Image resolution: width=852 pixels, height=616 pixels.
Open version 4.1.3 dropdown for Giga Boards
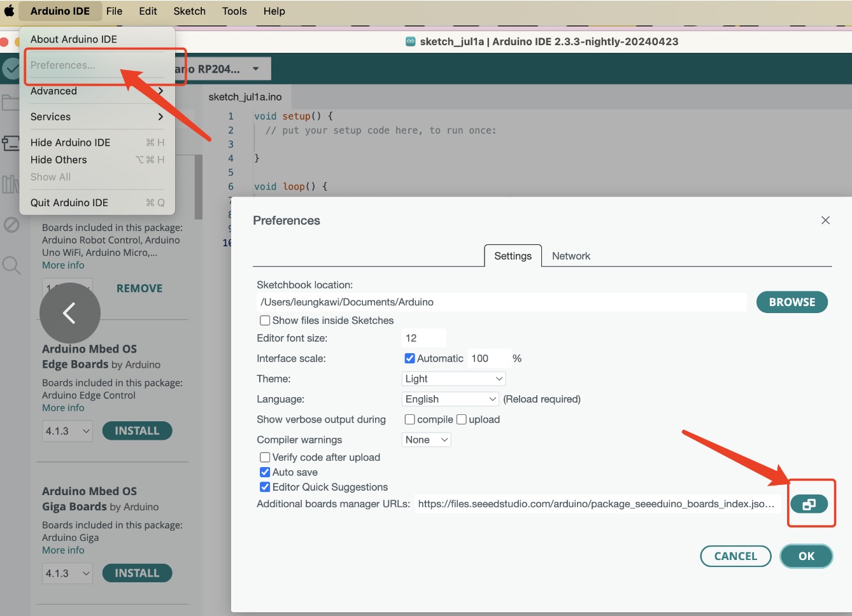click(67, 573)
